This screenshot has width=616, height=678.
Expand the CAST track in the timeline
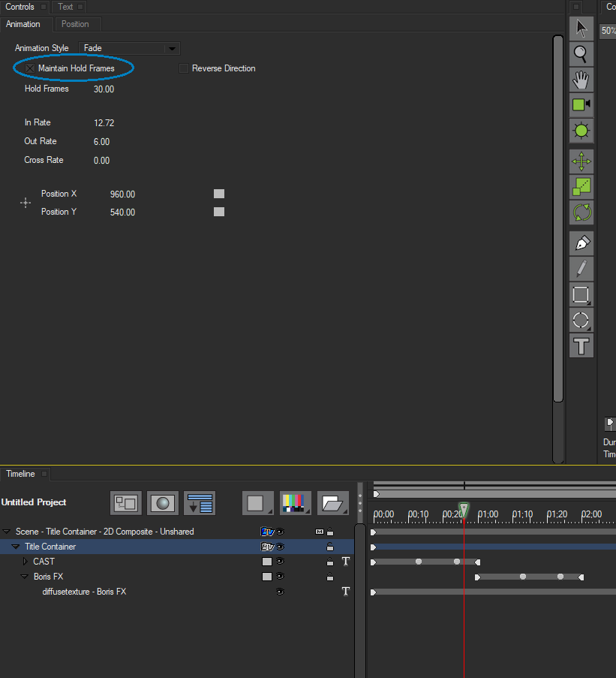coord(25,561)
